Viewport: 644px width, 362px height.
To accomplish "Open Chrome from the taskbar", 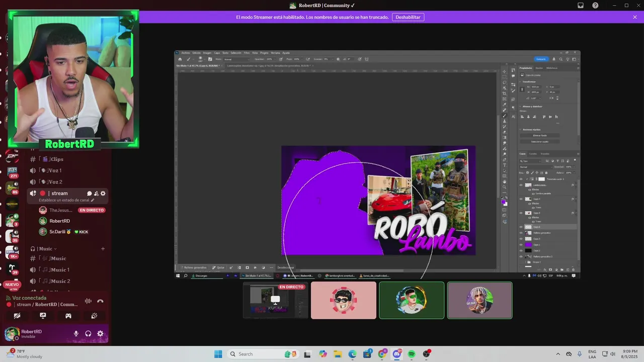I will click(382, 354).
